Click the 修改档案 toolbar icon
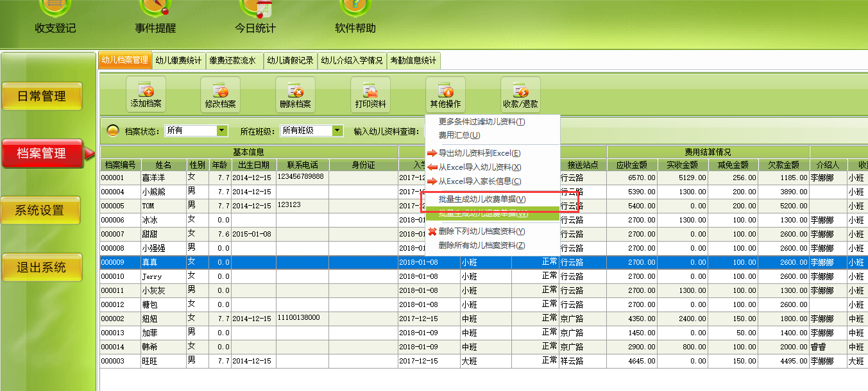The width and height of the screenshot is (868, 391). [220, 90]
